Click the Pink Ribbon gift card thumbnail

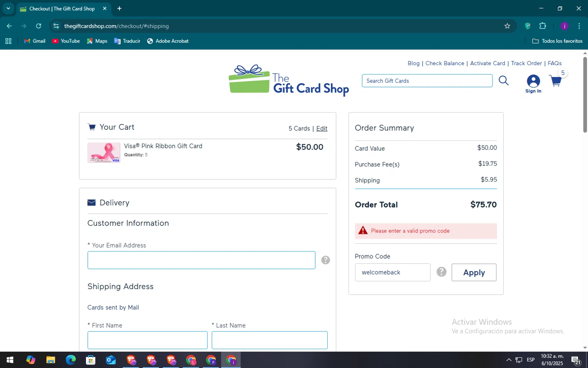click(104, 153)
